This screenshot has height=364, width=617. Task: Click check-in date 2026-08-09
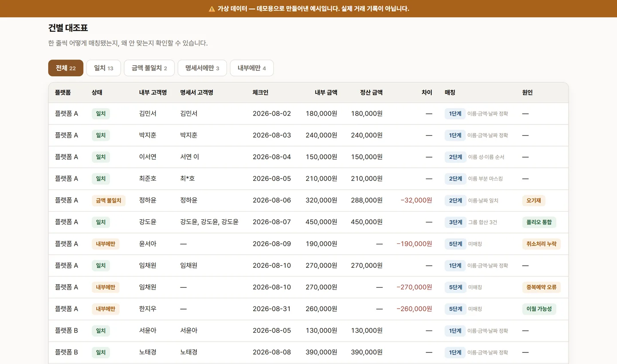[x=272, y=244]
